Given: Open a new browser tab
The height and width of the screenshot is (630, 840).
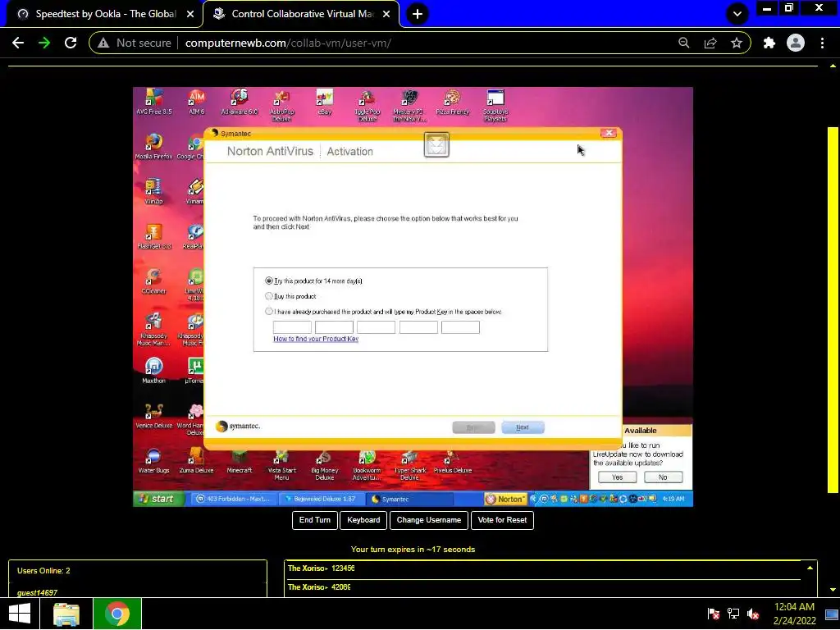Looking at the screenshot, I should click(x=418, y=14).
